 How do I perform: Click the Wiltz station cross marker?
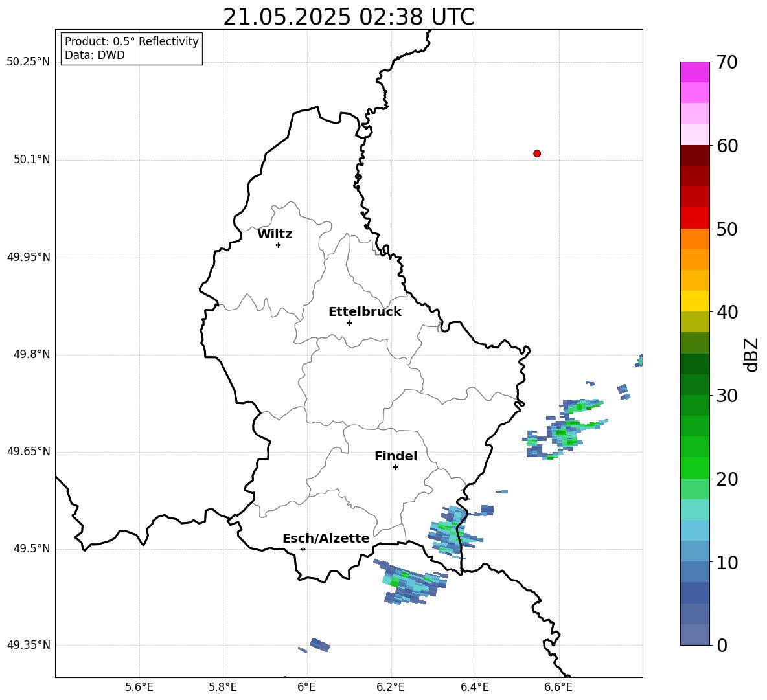coord(278,245)
